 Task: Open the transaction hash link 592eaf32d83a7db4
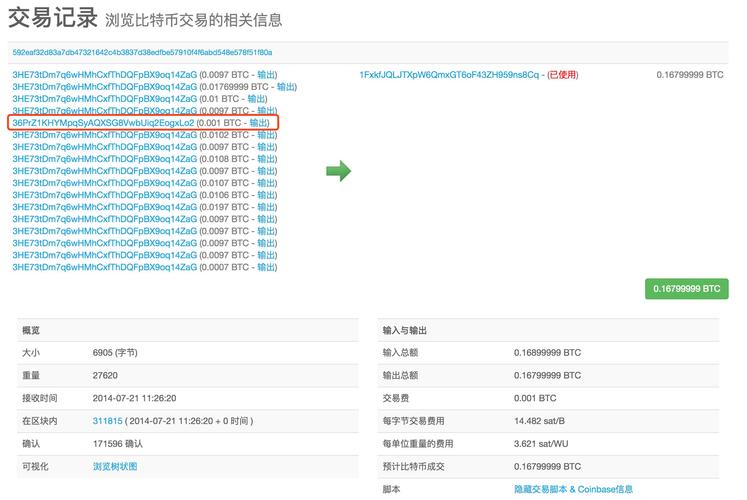142,52
